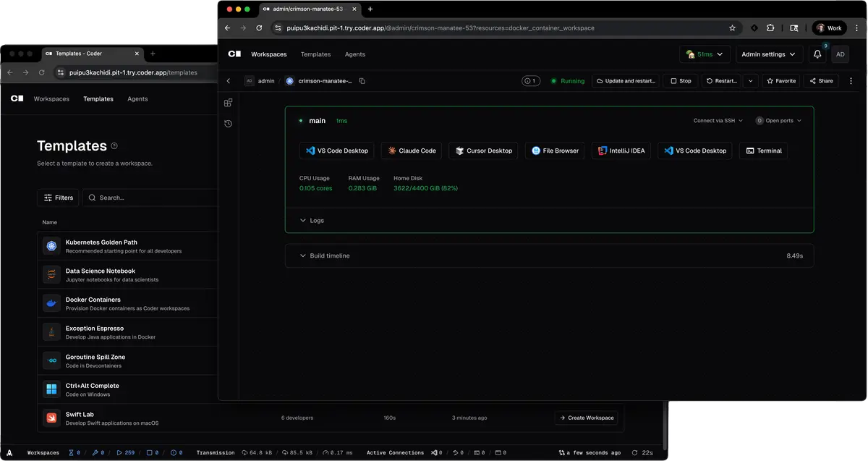868x461 pixels.
Task: Refresh status bar stats, 22s
Action: pos(643,452)
